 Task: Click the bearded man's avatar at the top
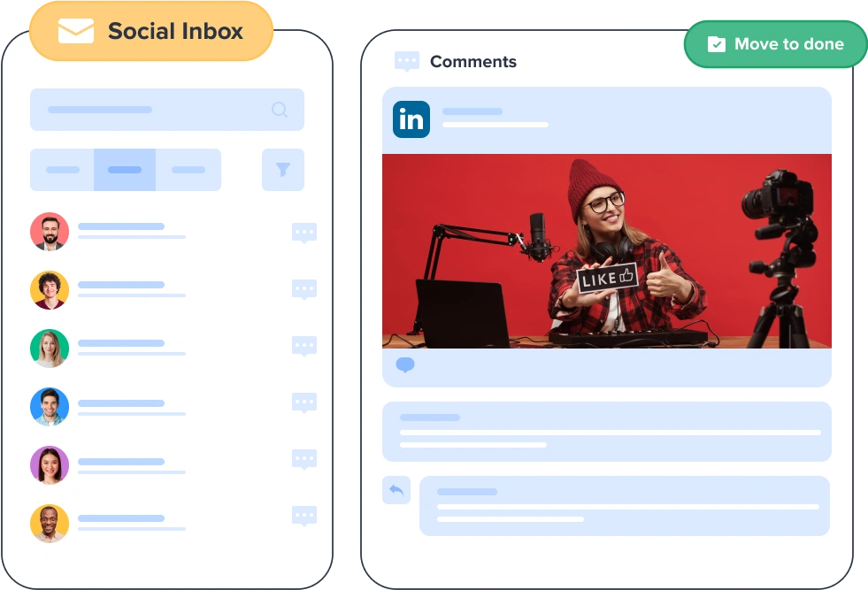(x=50, y=233)
